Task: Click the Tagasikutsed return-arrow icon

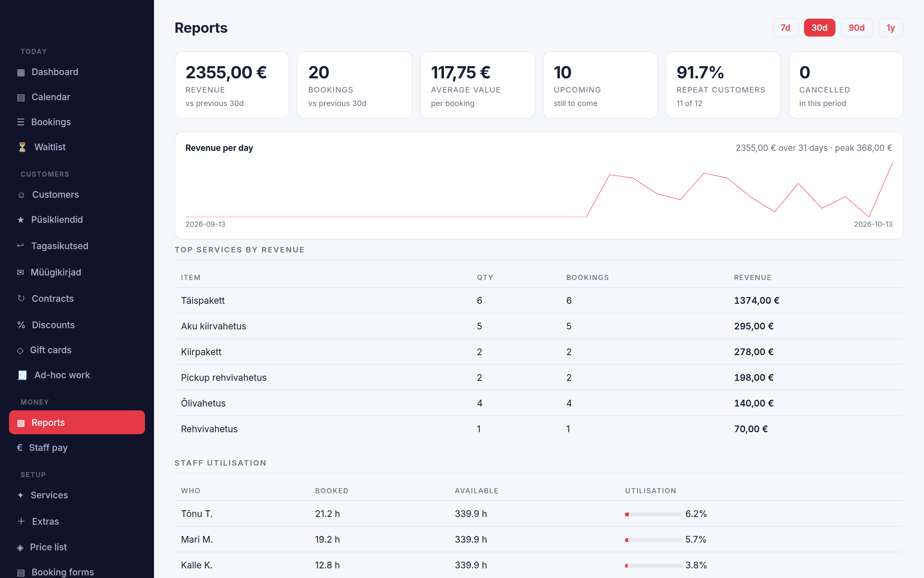Action: (21, 246)
